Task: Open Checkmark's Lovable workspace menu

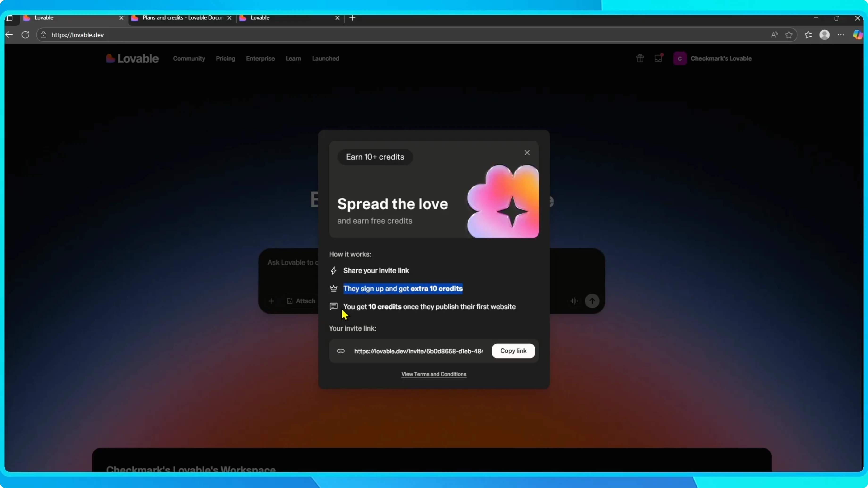Action: tap(712, 58)
